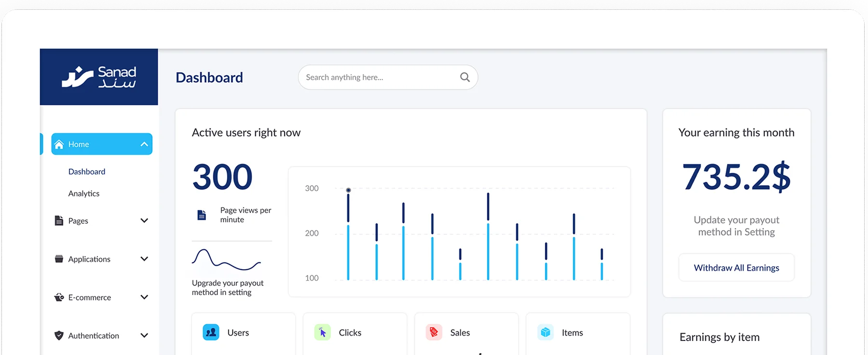868x355 pixels.
Task: Click the Authentication shield icon
Action: (59, 336)
